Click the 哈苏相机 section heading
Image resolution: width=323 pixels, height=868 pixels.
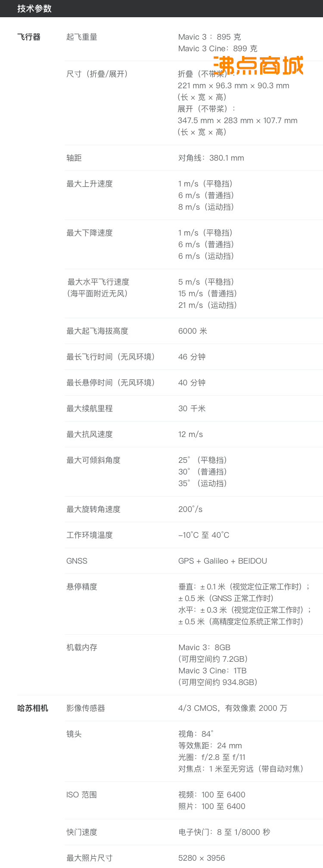33,708
